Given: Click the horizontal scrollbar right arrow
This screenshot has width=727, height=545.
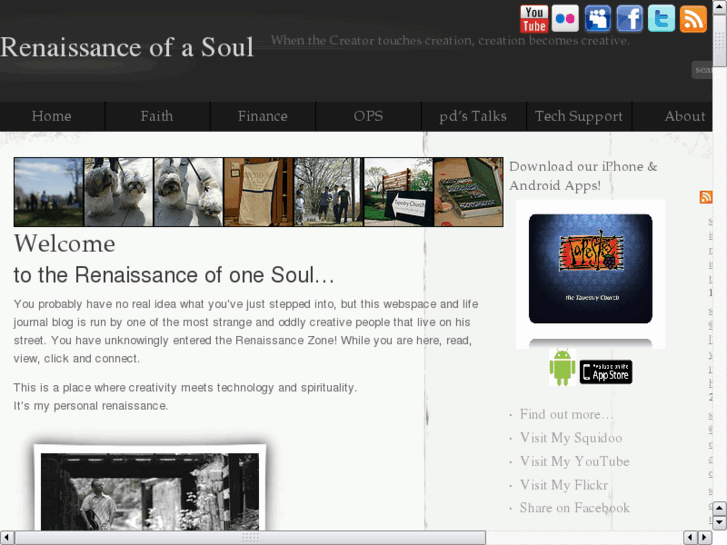Looking at the screenshot, I should tap(705, 538).
